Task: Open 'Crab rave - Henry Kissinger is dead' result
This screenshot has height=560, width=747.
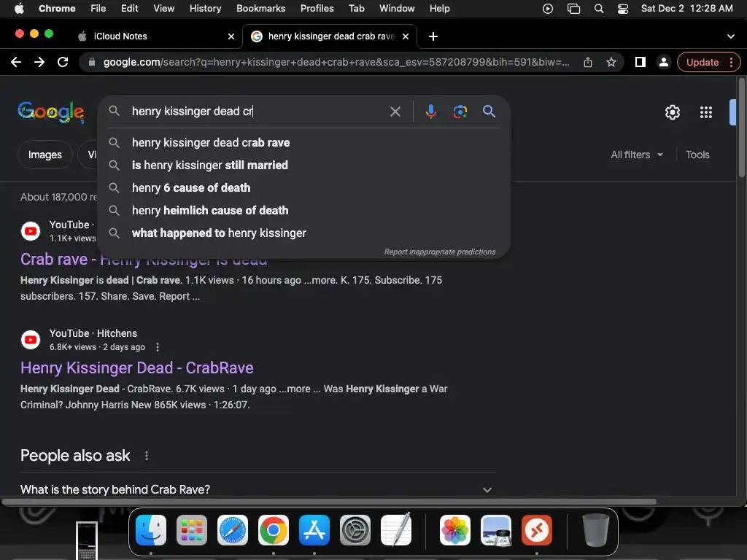Action: coord(144,259)
